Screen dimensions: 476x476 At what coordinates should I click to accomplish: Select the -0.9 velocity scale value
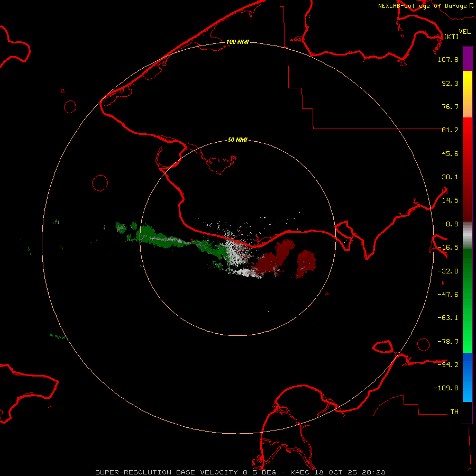pos(450,224)
